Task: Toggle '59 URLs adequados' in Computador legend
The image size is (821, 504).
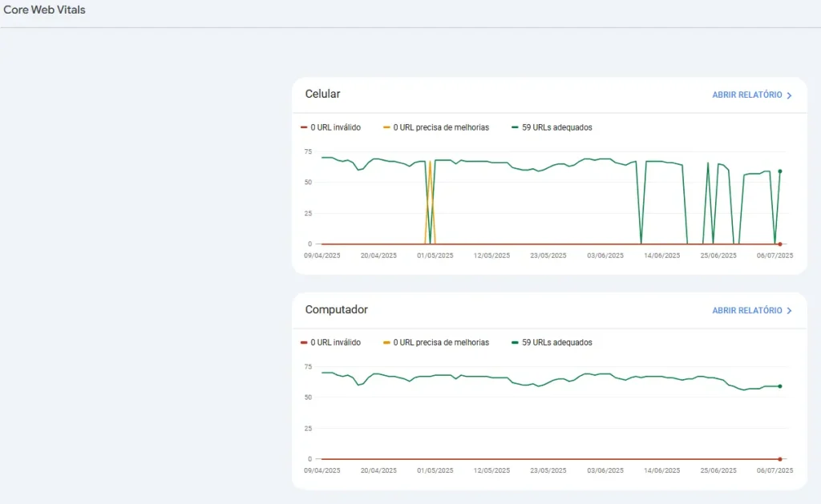Action: [556, 343]
